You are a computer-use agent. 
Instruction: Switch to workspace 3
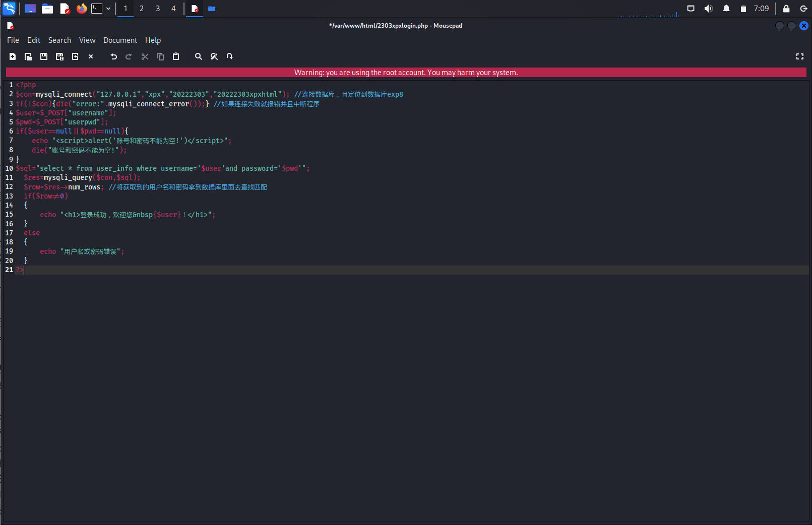(158, 9)
